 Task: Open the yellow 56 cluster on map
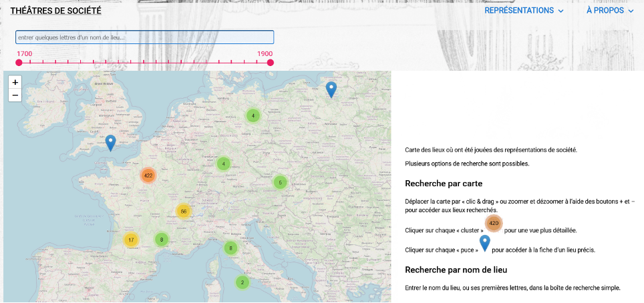[x=183, y=212]
